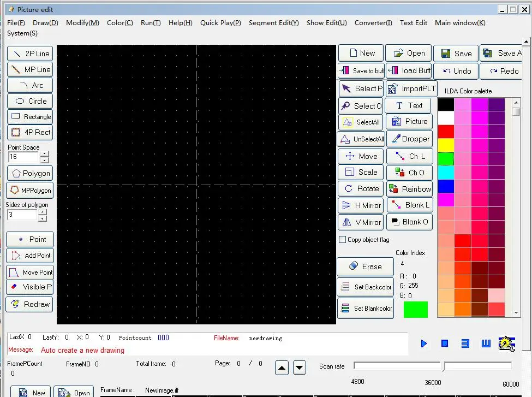
Task: Open the Segment Edit menu
Action: pos(273,23)
